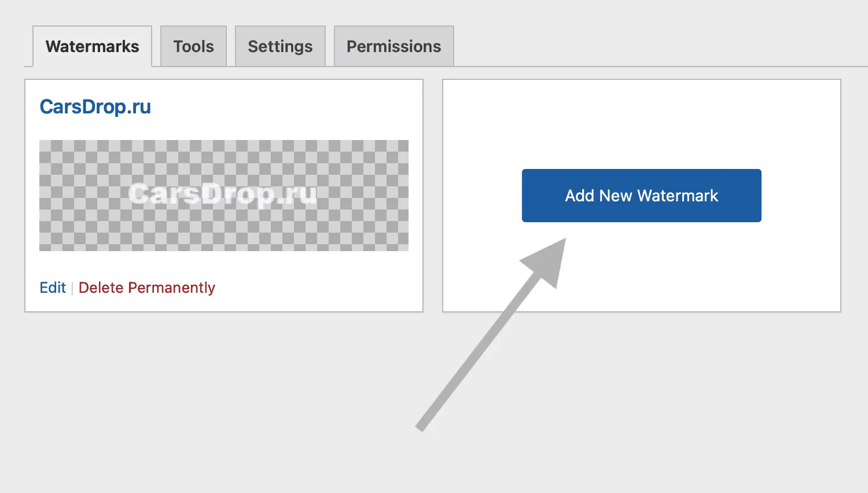Click the blue CarsDrop.ru heading

(95, 106)
